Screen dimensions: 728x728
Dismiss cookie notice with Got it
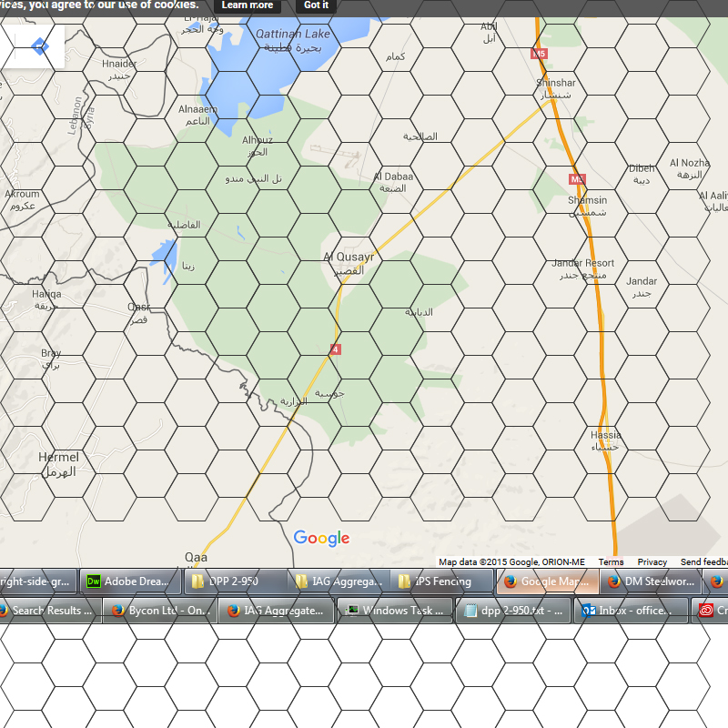tap(316, 5)
